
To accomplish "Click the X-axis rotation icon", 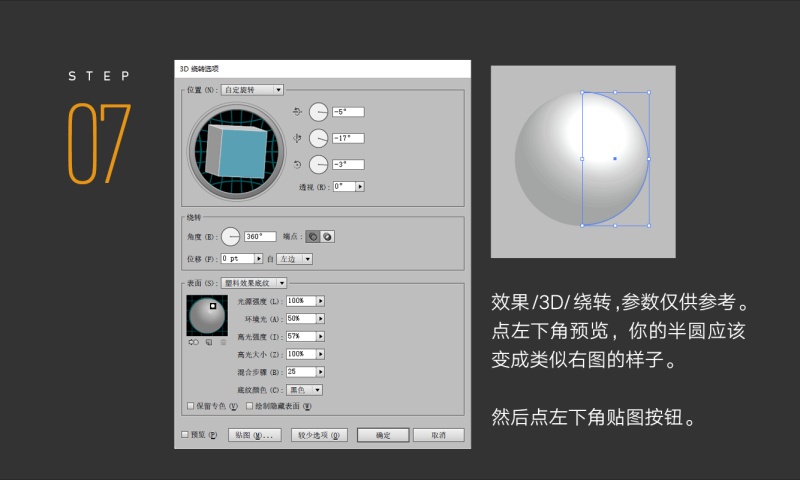I will point(297,111).
